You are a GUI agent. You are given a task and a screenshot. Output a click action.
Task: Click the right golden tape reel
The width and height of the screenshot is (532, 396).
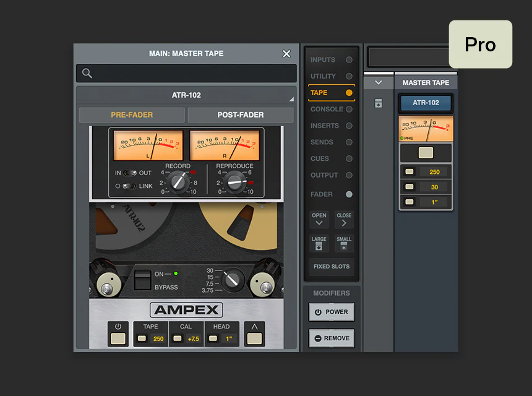[x=239, y=226]
